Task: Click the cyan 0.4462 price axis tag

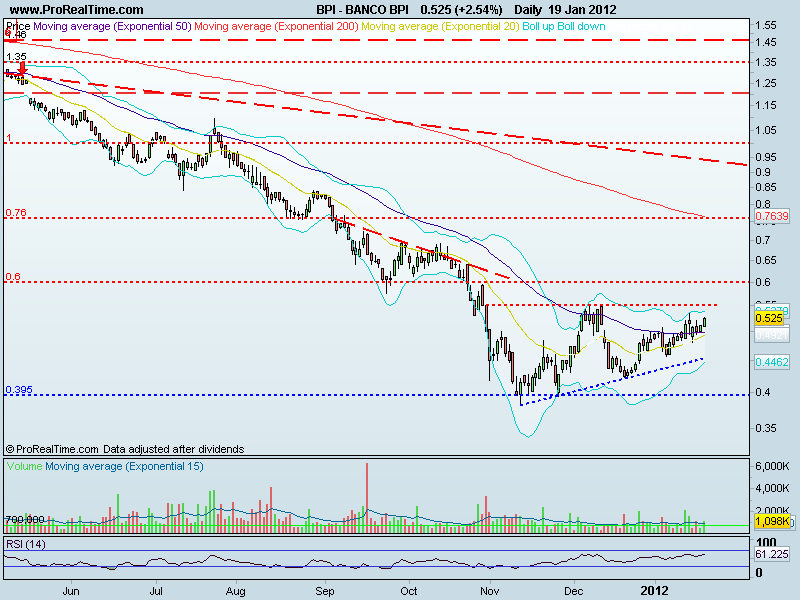Action: tap(771, 362)
